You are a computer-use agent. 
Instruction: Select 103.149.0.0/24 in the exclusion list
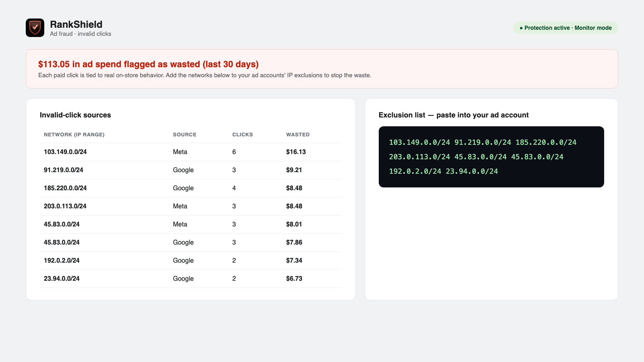click(419, 142)
